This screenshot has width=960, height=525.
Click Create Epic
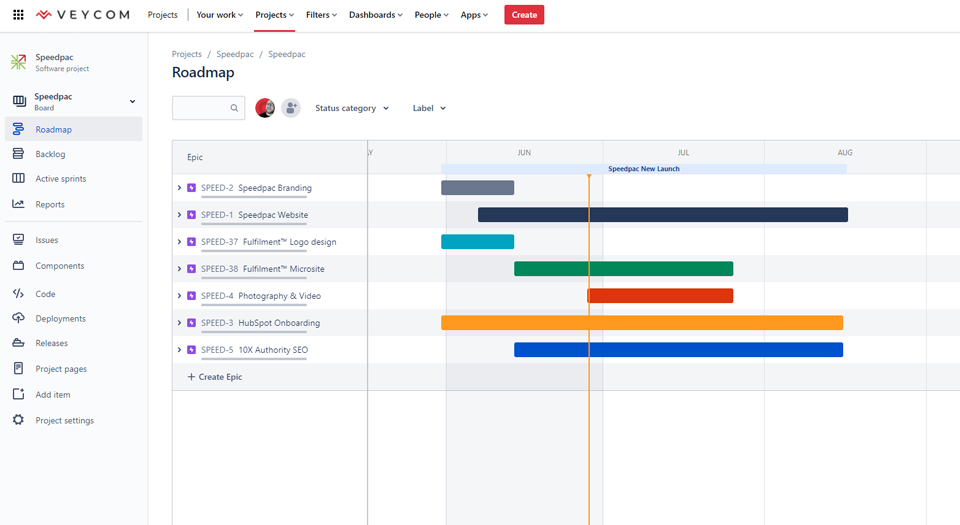coord(215,377)
